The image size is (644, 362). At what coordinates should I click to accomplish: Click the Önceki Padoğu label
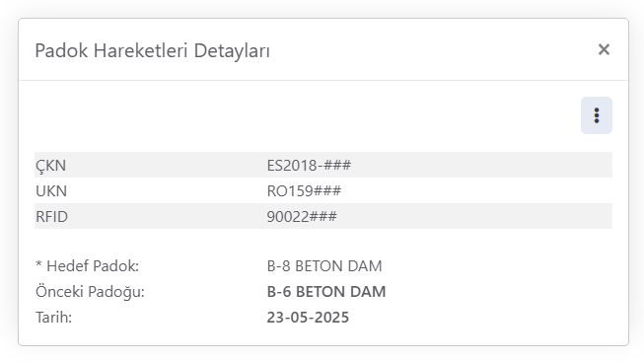[x=90, y=292]
